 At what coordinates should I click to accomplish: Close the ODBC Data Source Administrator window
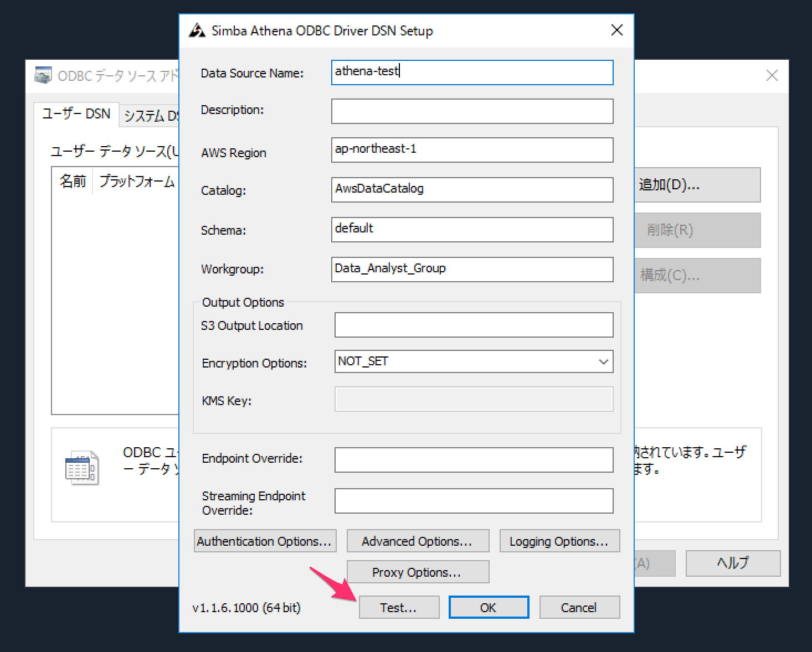772,76
